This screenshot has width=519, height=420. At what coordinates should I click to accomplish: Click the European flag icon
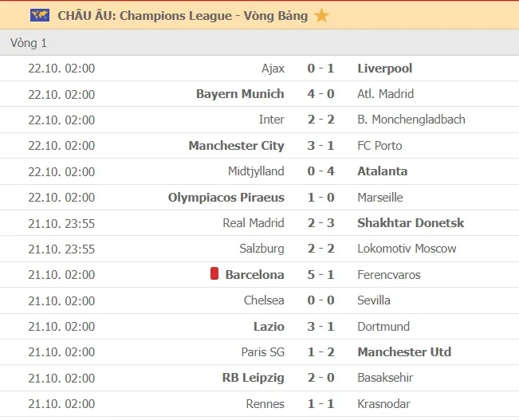tap(39, 16)
